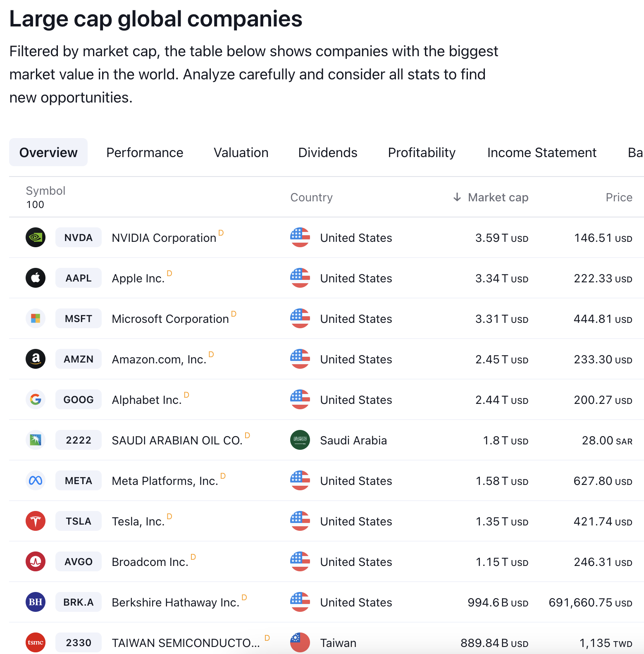Click the Amazon logo icon
Image resolution: width=644 pixels, height=654 pixels.
(36, 359)
